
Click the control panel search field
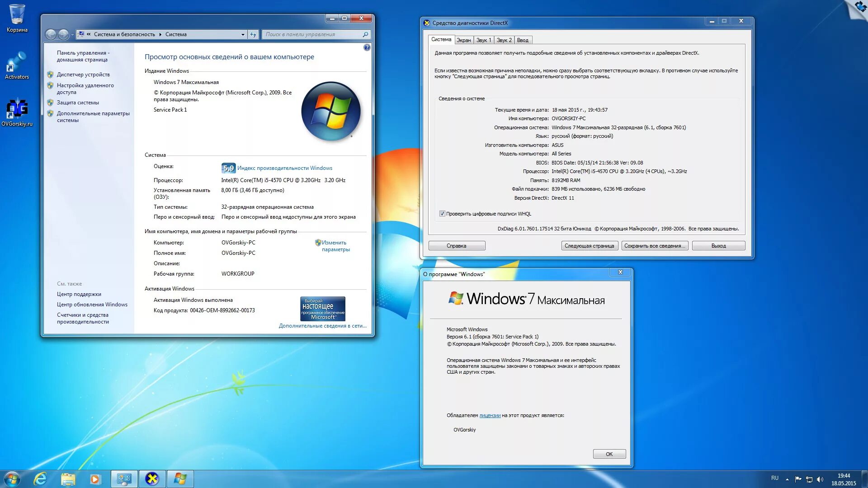click(x=313, y=34)
